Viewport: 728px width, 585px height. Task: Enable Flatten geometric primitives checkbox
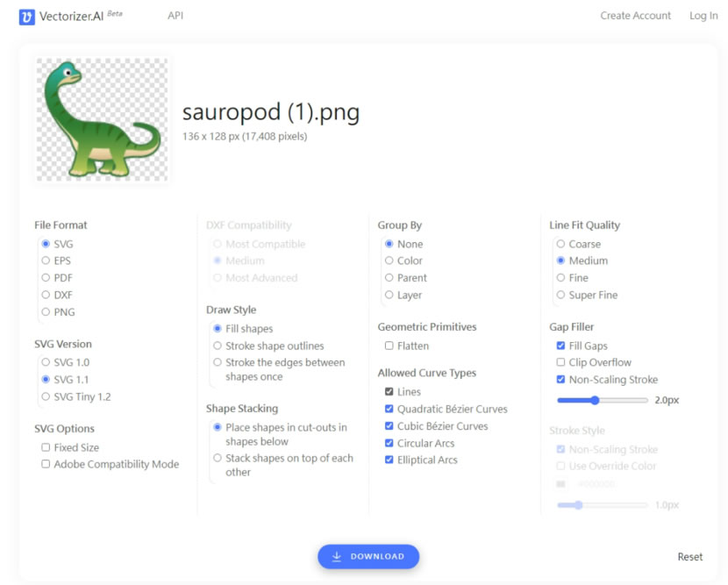click(x=389, y=346)
